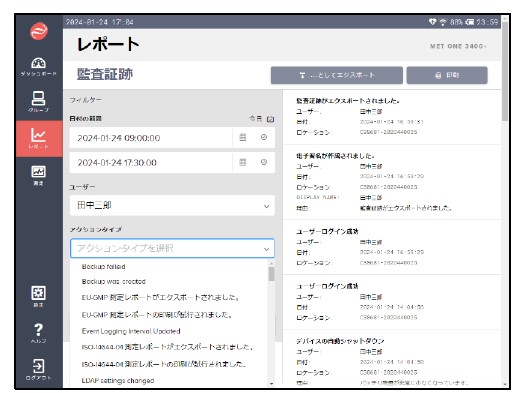
Task: Click the action type list scrollbar thumb
Action: (272, 274)
